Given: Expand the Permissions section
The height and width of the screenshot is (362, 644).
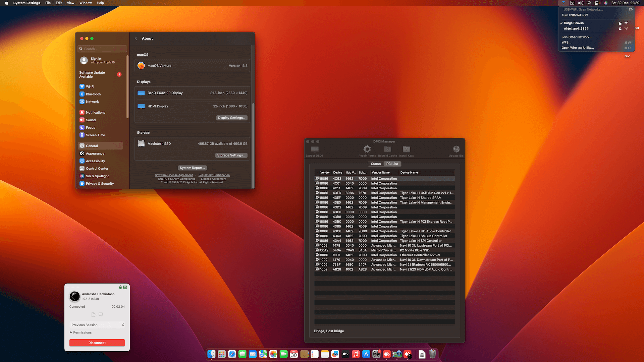Looking at the screenshot, I should (81, 332).
